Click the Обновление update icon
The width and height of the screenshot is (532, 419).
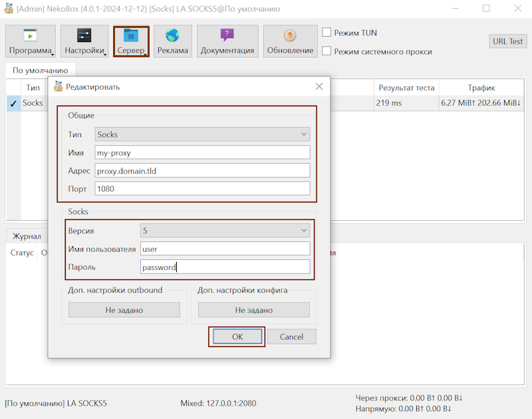coord(290,35)
